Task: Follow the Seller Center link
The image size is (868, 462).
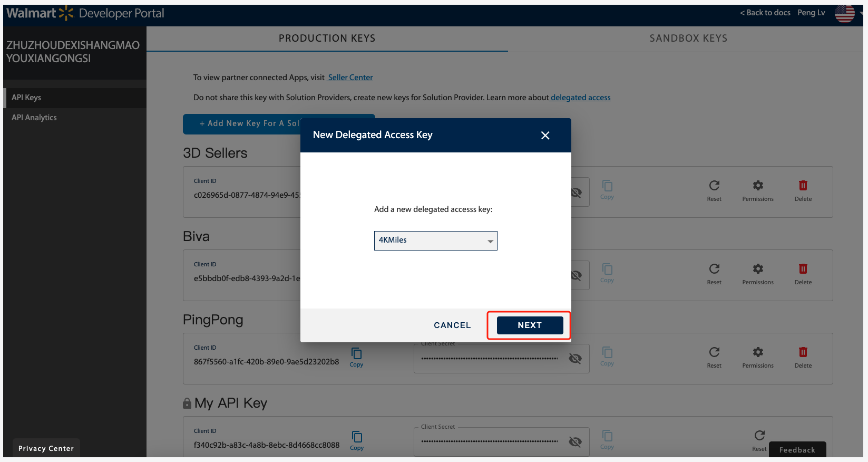Action: (350, 78)
